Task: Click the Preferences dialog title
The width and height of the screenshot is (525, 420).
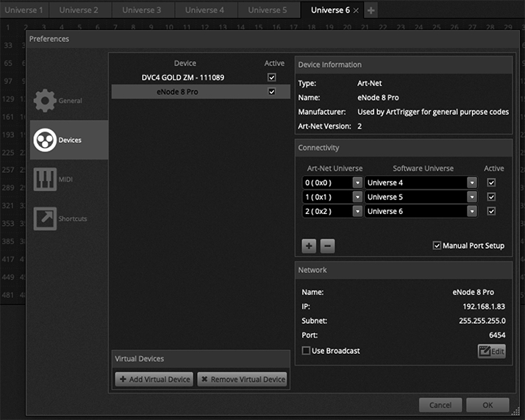Action: (x=49, y=39)
